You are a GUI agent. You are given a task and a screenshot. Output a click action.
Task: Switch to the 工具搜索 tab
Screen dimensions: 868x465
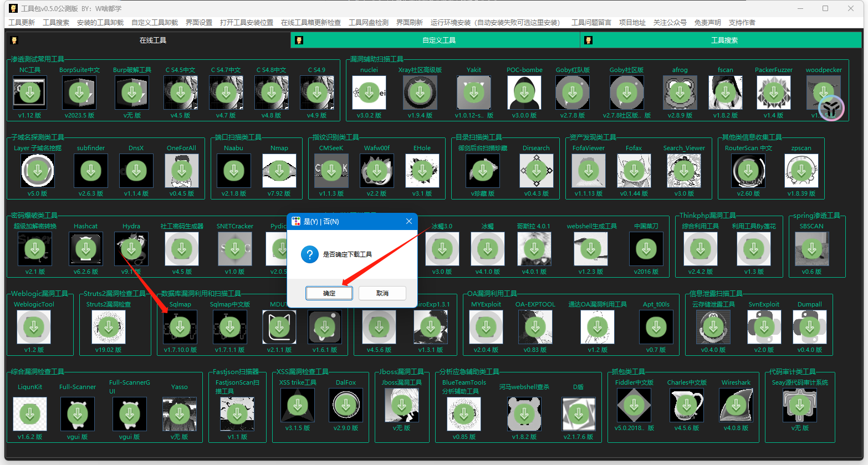click(x=721, y=40)
